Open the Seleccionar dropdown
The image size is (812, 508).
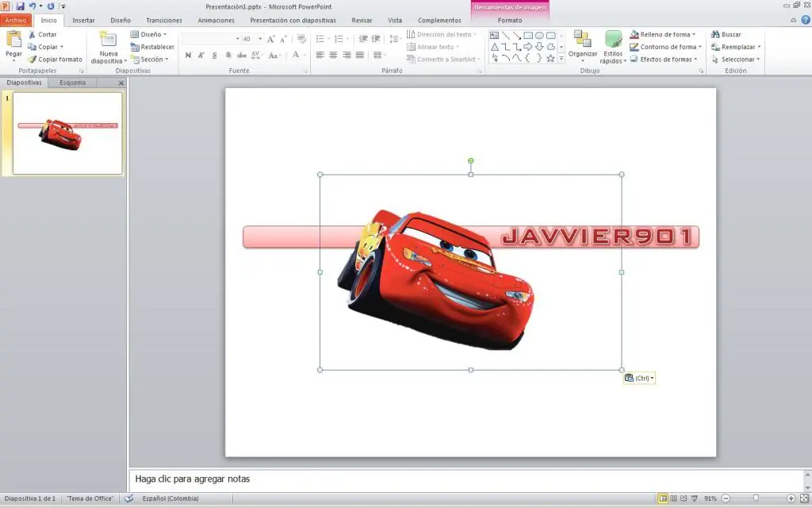click(x=736, y=59)
